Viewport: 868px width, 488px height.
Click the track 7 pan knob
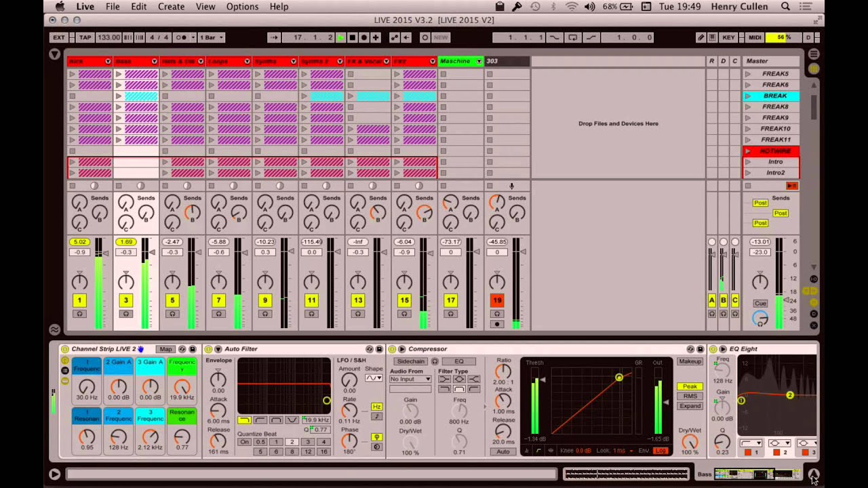tap(218, 281)
